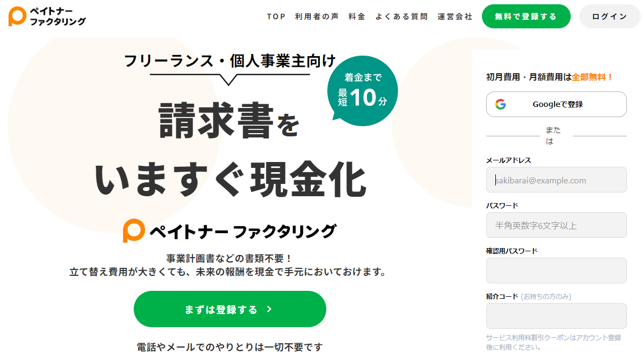Open the 利用者の声 page
The height and width of the screenshot is (355, 644).
[316, 16]
